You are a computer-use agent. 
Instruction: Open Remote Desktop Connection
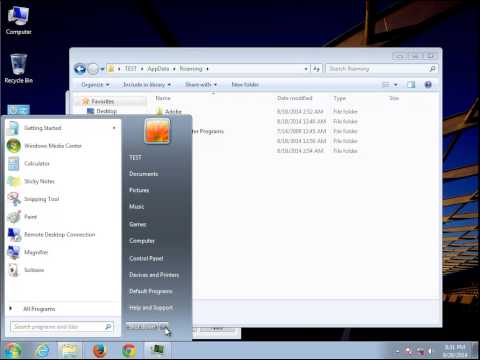tap(62, 234)
